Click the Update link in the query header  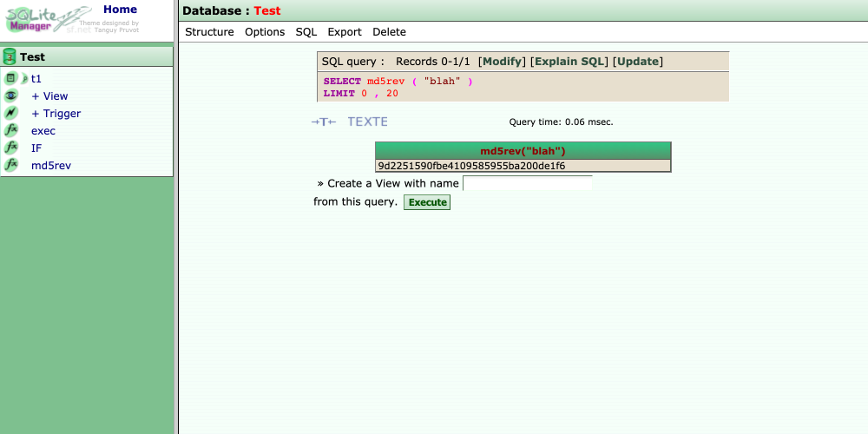tap(638, 62)
